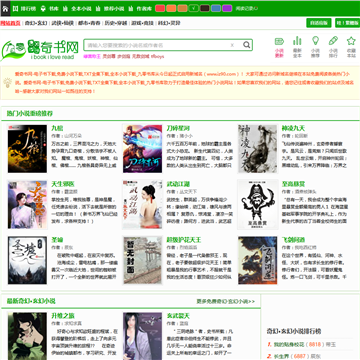Open the 升维之旅 book cover
The width and height of the screenshot is (360, 360).
(x=27, y=336)
